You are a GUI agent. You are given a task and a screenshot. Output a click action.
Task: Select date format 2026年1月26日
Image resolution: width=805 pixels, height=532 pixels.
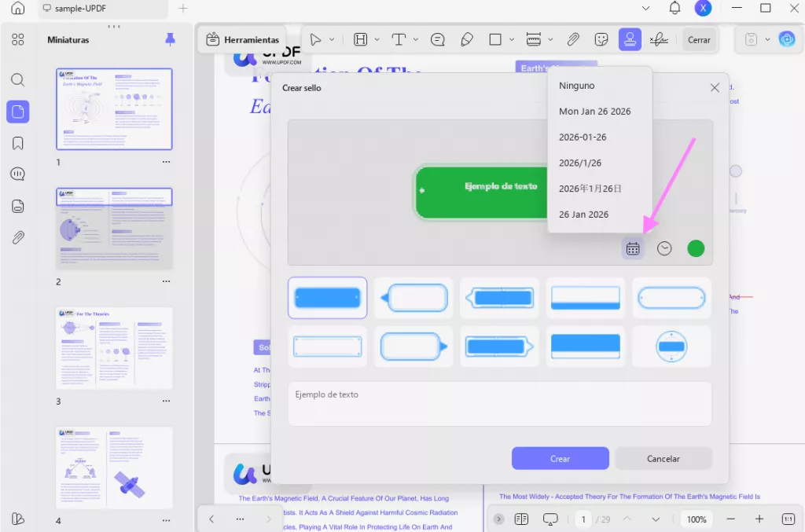click(x=590, y=189)
